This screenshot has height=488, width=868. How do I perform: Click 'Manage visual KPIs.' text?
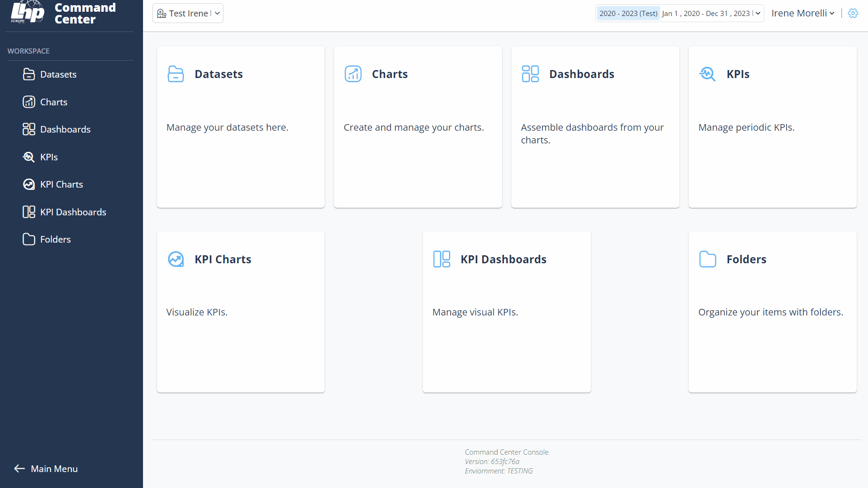click(x=475, y=312)
